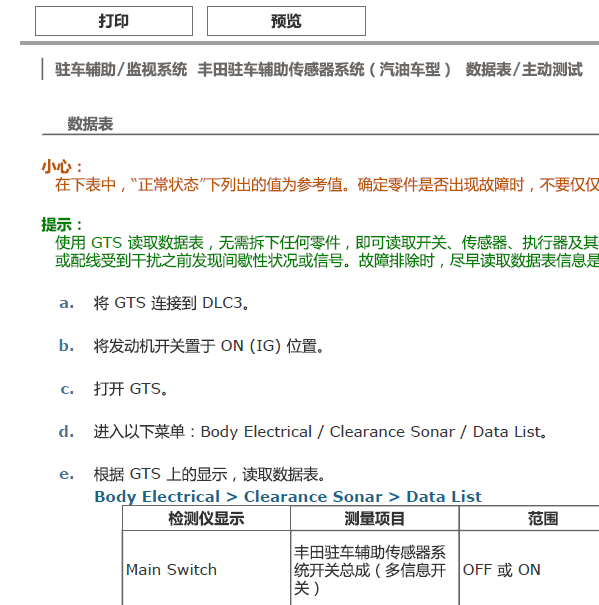Viewport: 599px width, 605px height.
Task: Click the 测量项目 column header
Action: click(x=375, y=518)
